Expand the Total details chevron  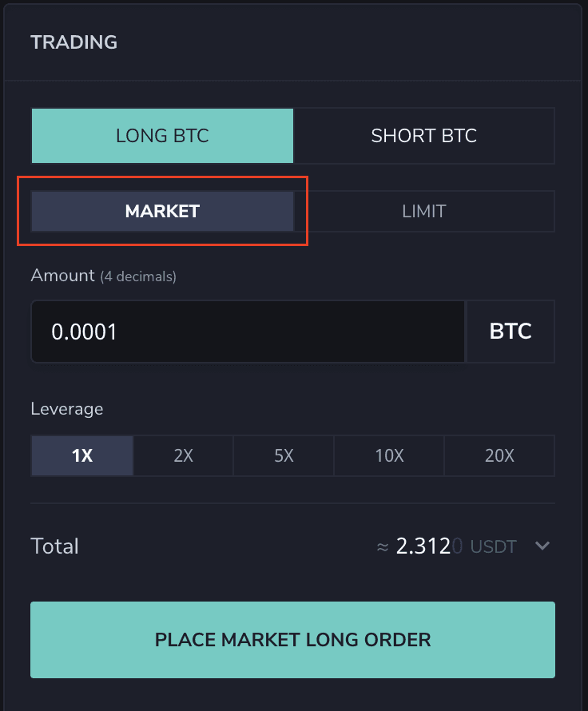(542, 546)
